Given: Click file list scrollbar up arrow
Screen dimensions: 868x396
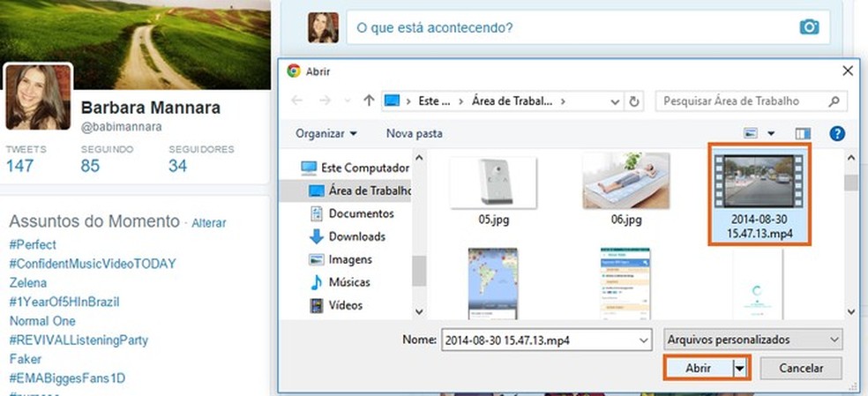Looking at the screenshot, I should point(852,158).
